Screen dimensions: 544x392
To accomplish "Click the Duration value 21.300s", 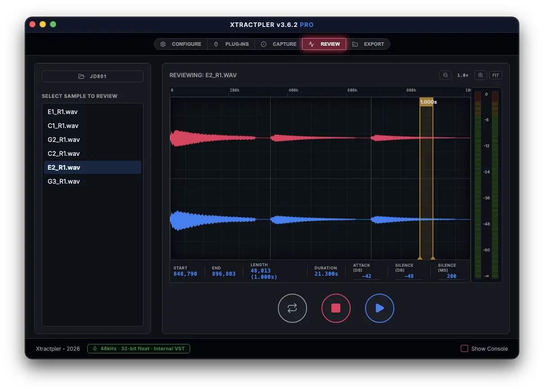I will (326, 274).
